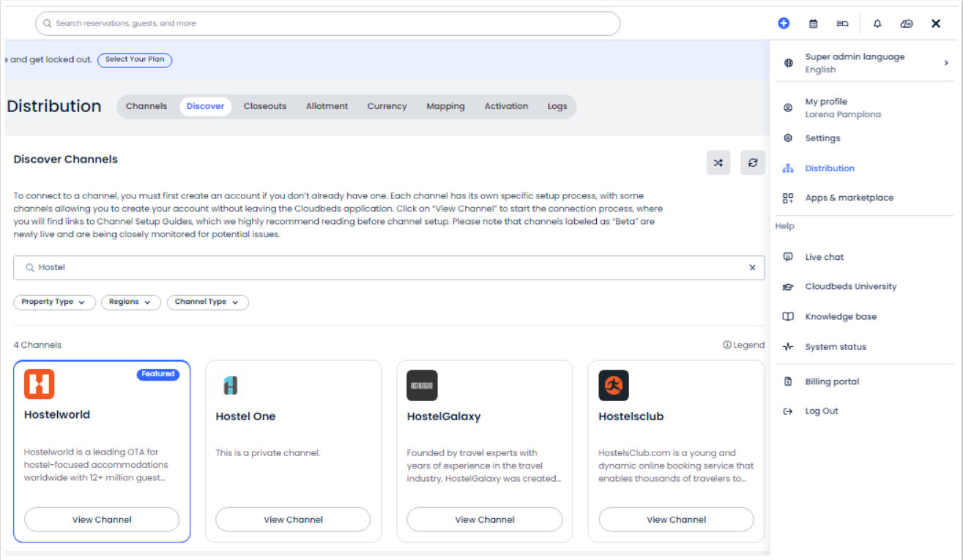Screen dimensions: 963x560
Task: Open the Legend info link
Action: [x=743, y=345]
